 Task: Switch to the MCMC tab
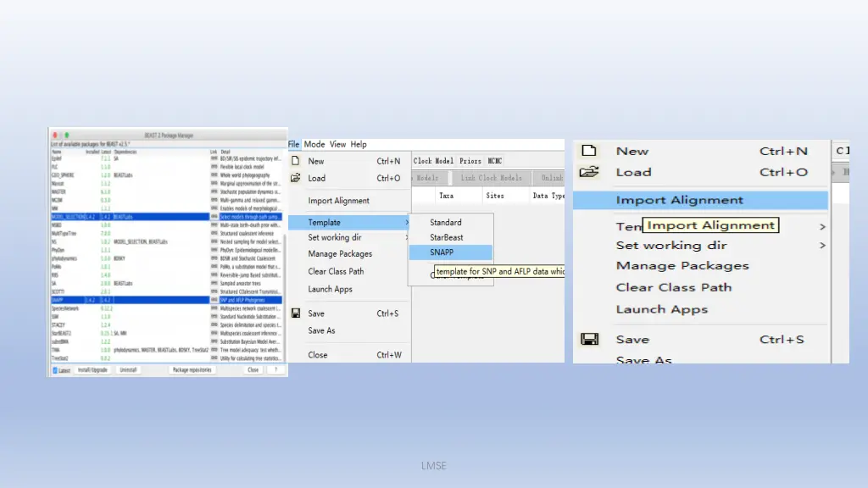(495, 161)
